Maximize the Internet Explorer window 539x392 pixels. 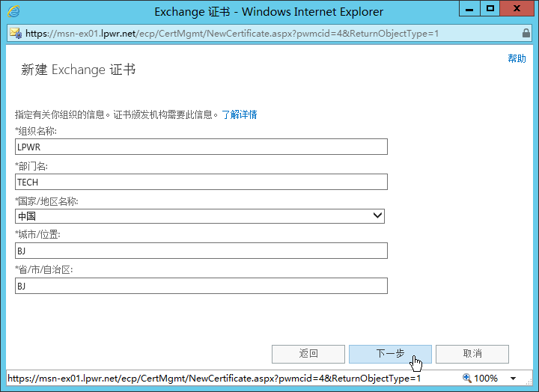point(490,8)
